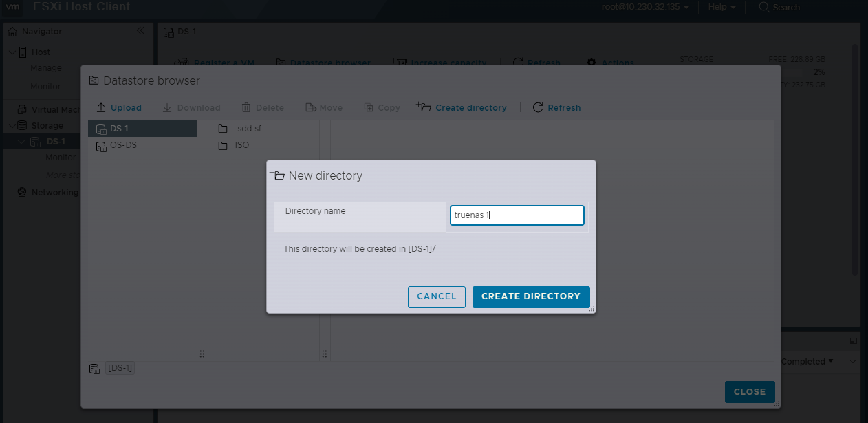Click the Networking icon in Navigator

[21, 193]
